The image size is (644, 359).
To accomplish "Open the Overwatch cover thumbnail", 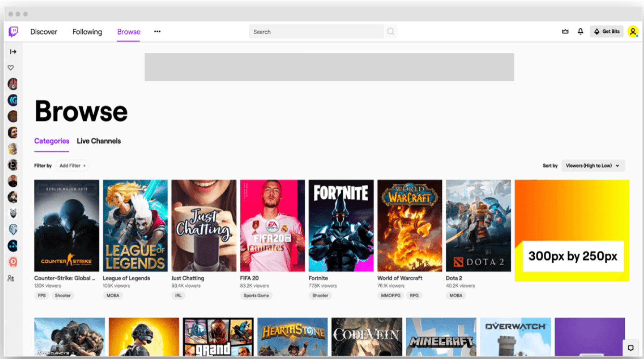I will point(515,337).
